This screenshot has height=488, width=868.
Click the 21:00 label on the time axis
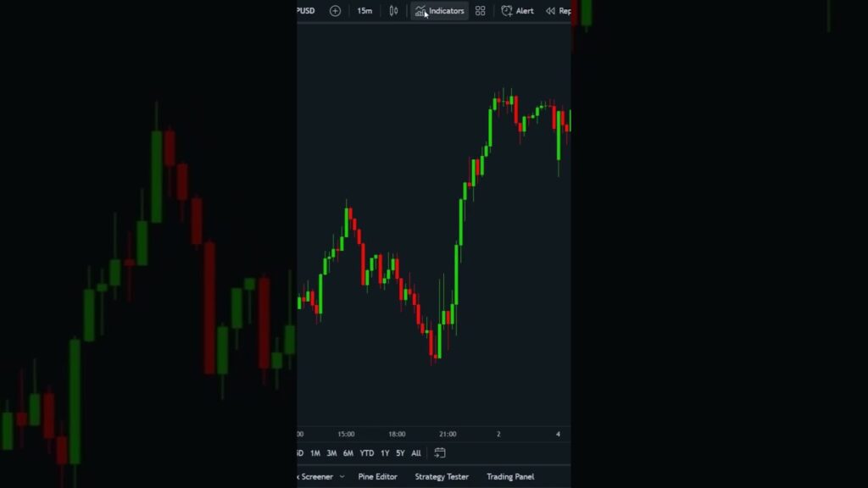coord(448,434)
